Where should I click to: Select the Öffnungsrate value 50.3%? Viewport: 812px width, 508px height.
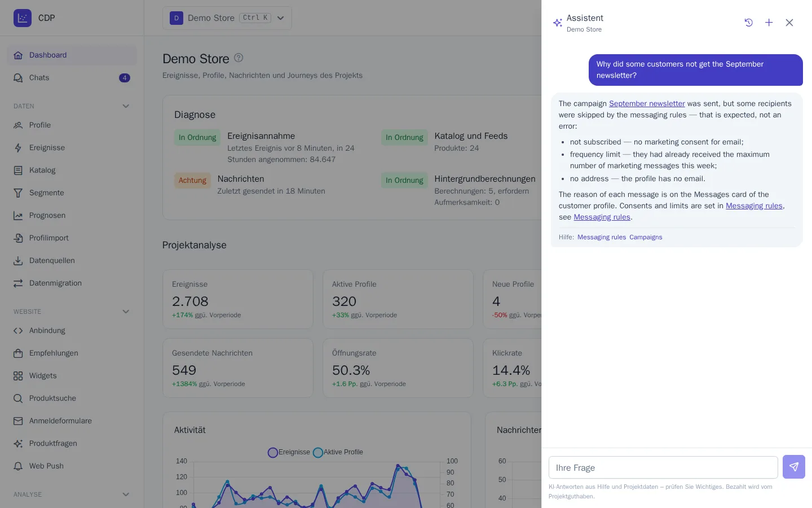(x=351, y=370)
